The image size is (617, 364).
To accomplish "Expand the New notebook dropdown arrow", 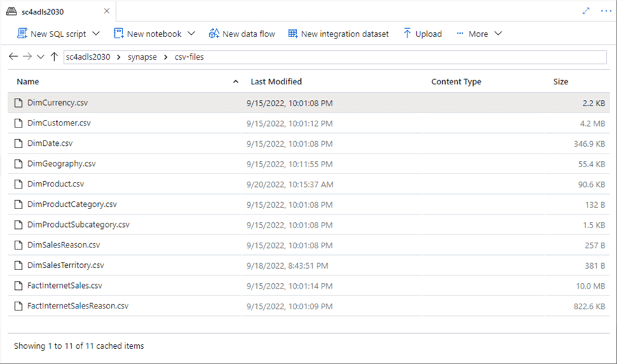I will [191, 34].
